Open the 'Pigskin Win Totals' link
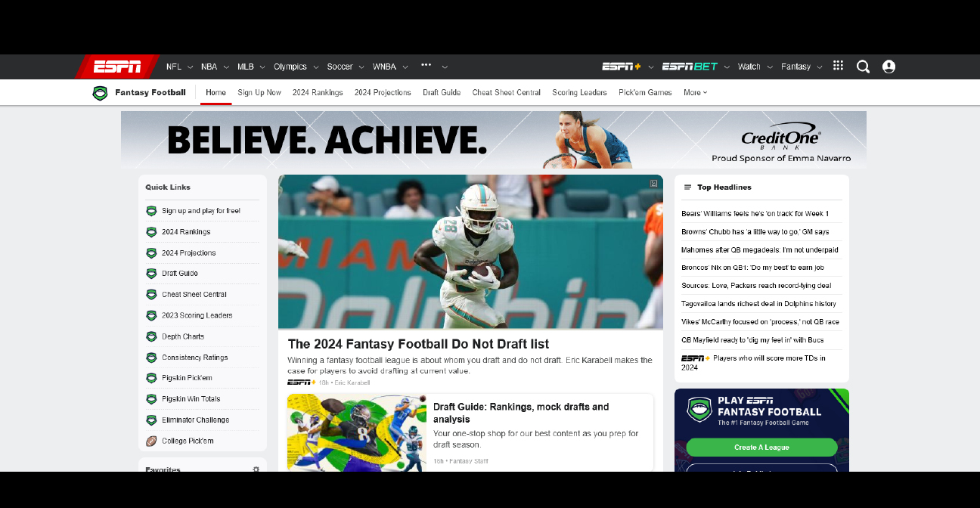980x508 pixels. [x=191, y=399]
